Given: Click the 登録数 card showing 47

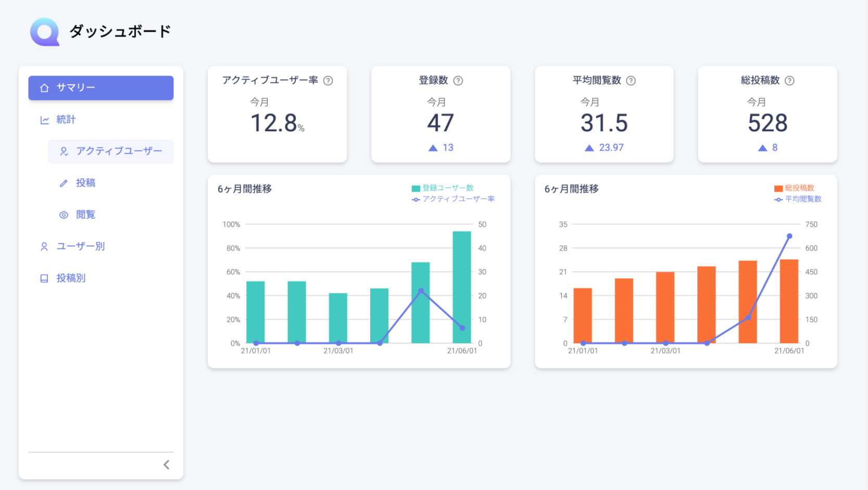Looking at the screenshot, I should (441, 114).
